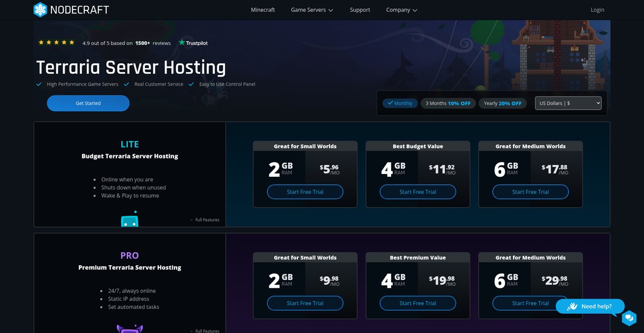
Task: Open the live chat bubble icon
Action: coord(628,318)
